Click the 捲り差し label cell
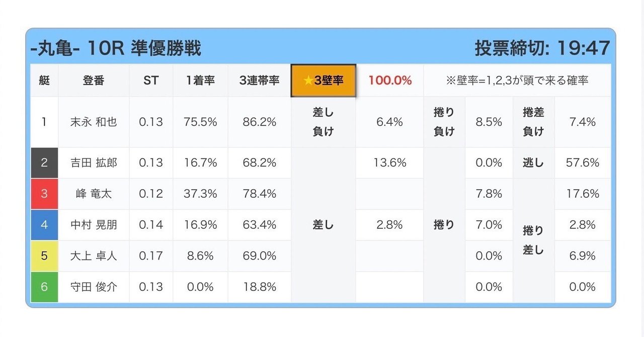This screenshot has height=337, width=644. click(x=533, y=240)
